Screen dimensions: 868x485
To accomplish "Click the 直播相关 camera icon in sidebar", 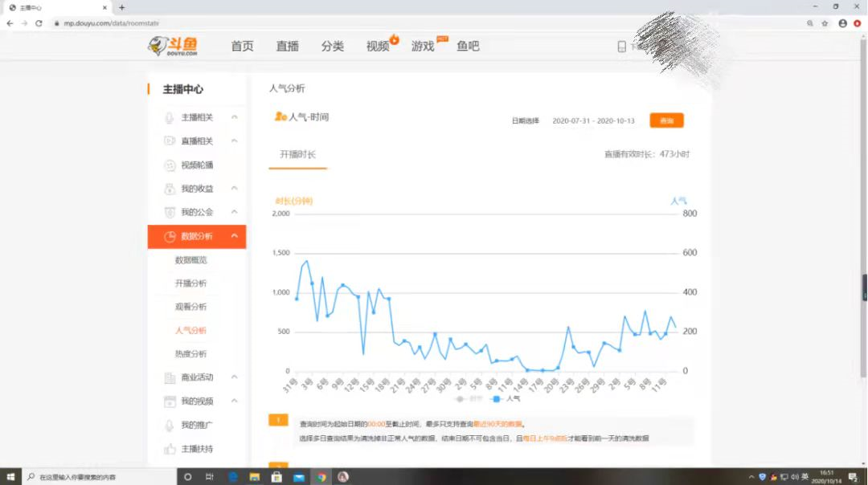I will tap(169, 141).
